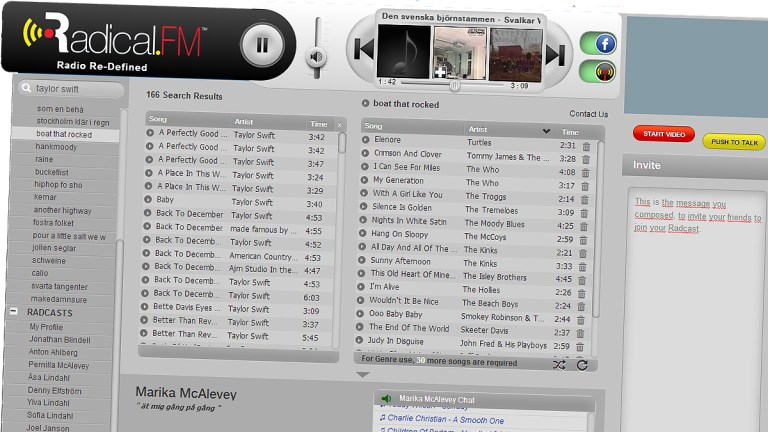Play My Generation by The Who
Image resolution: width=768 pixels, height=432 pixels.
coord(364,180)
